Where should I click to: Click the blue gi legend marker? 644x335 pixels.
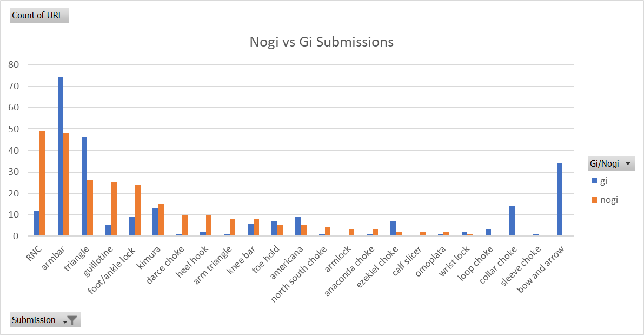click(x=595, y=181)
